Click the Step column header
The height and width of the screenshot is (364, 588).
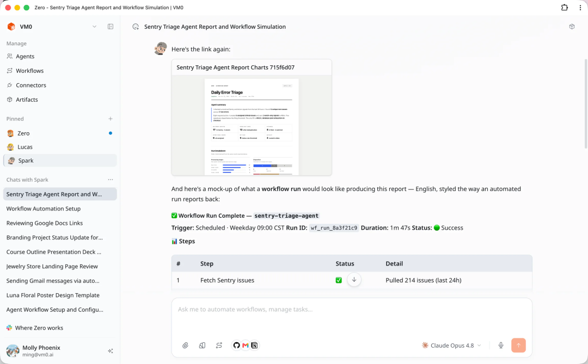(207, 264)
